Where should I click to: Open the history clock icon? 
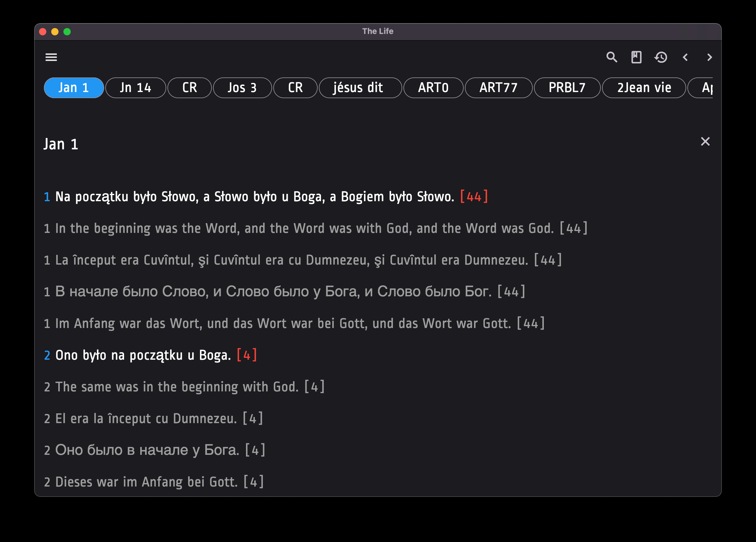click(x=661, y=57)
